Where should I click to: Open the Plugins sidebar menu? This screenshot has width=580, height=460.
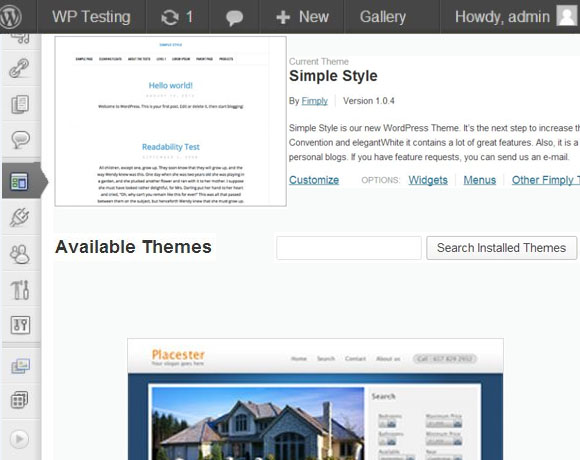tap(20, 217)
